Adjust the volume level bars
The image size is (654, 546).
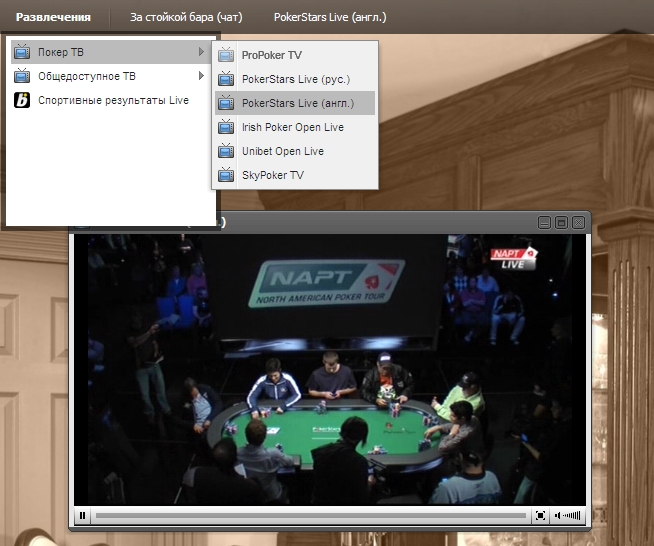point(571,516)
